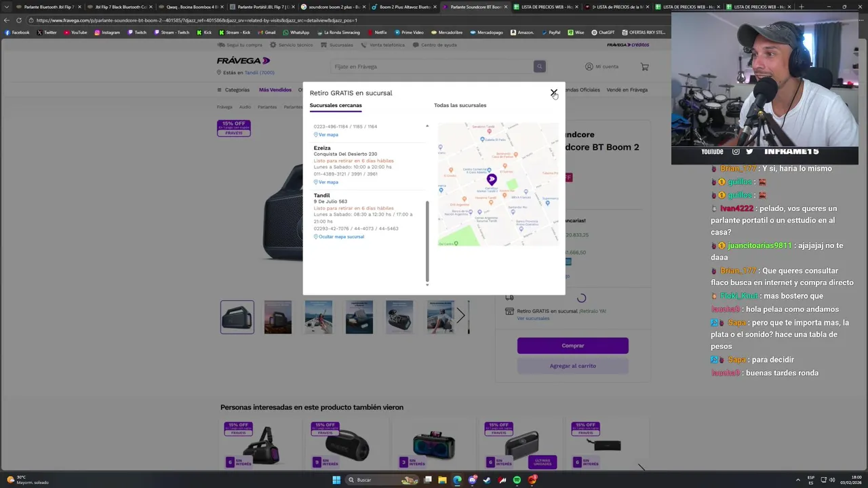This screenshot has height=488, width=868.
Task: Select fourth product thumbnail image
Action: tap(359, 317)
